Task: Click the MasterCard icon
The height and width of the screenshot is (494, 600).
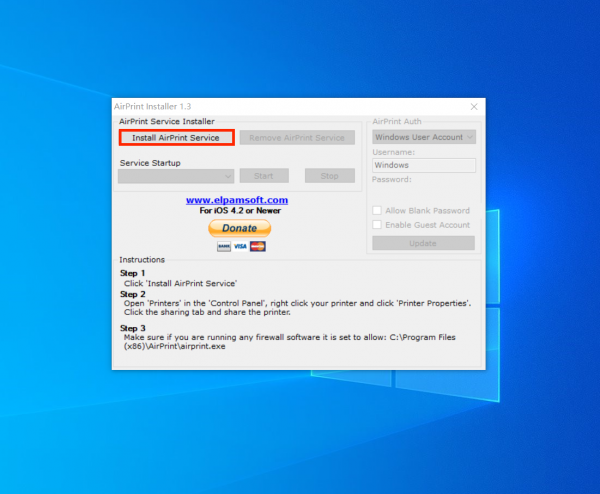Action: click(257, 246)
